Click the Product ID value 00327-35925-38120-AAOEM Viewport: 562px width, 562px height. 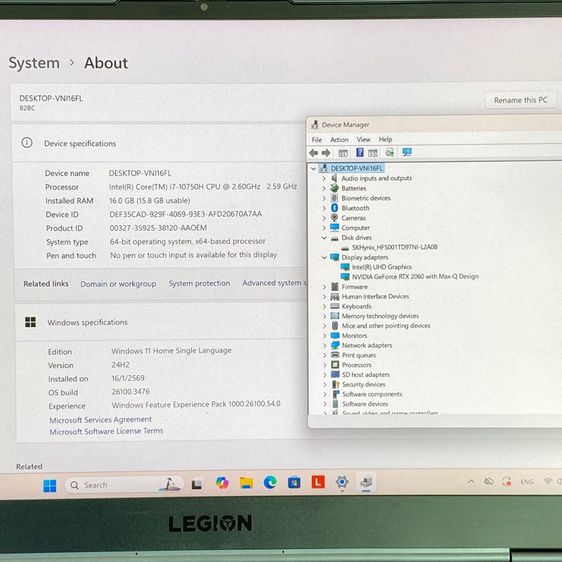click(158, 228)
